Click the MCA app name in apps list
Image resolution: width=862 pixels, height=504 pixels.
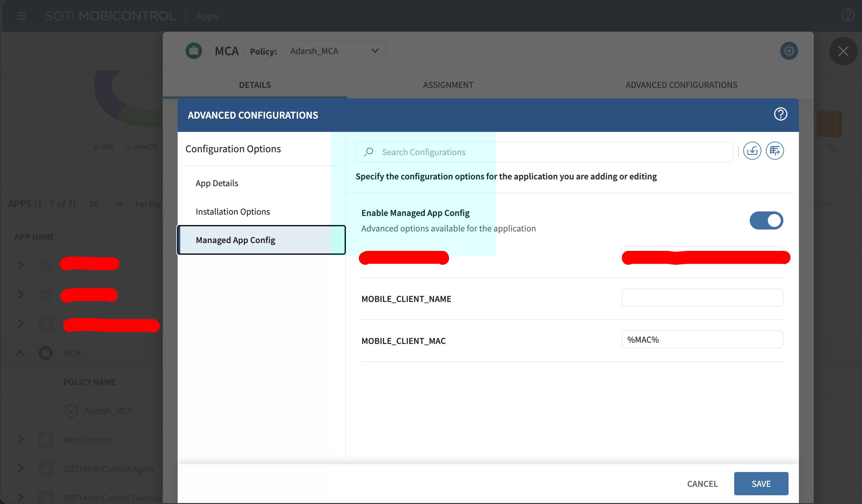click(x=72, y=353)
